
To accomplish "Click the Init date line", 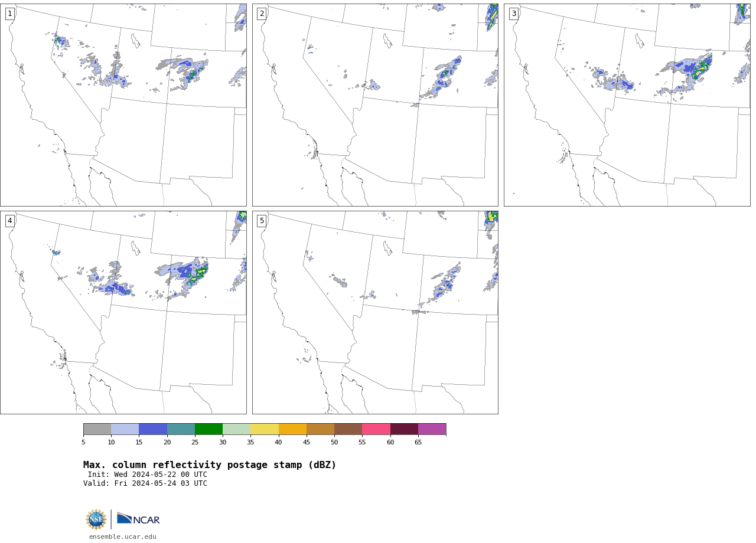I will pos(148,475).
